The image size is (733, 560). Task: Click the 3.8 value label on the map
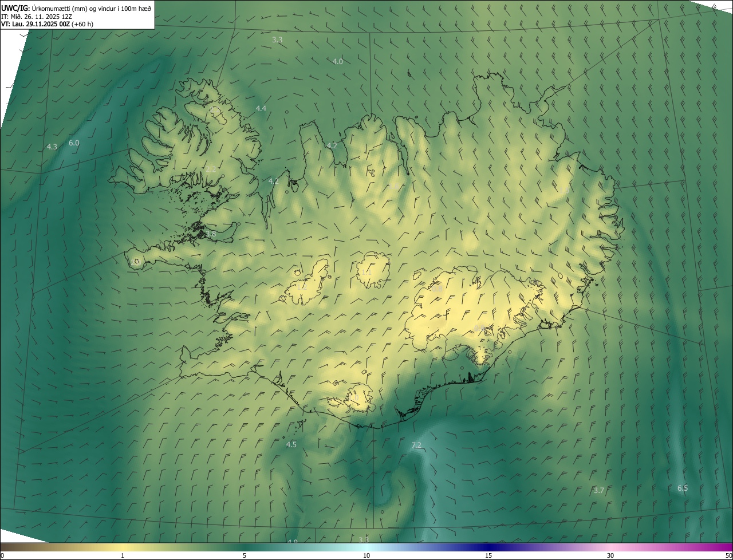[211, 234]
